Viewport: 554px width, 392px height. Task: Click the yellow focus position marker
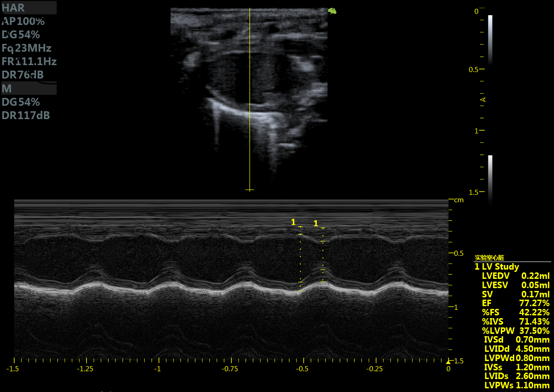click(483, 99)
